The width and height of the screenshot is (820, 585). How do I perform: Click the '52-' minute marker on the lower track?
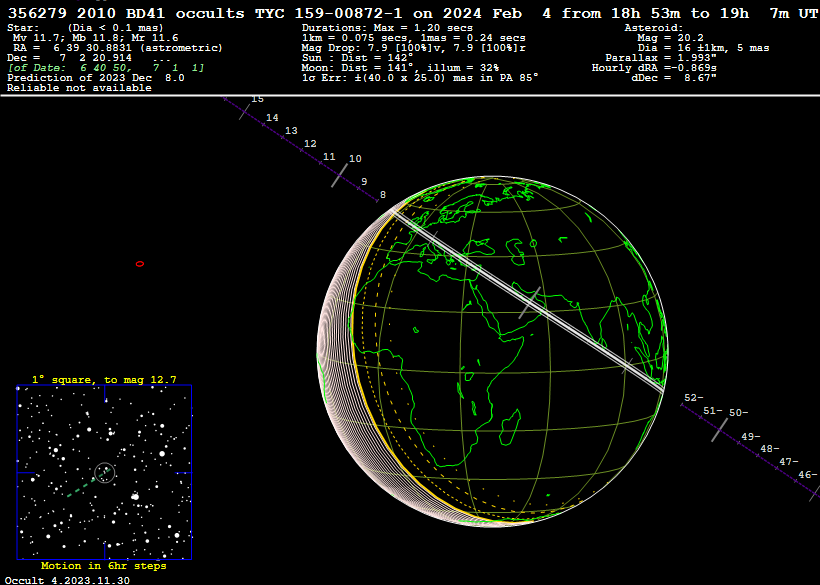[x=693, y=398]
